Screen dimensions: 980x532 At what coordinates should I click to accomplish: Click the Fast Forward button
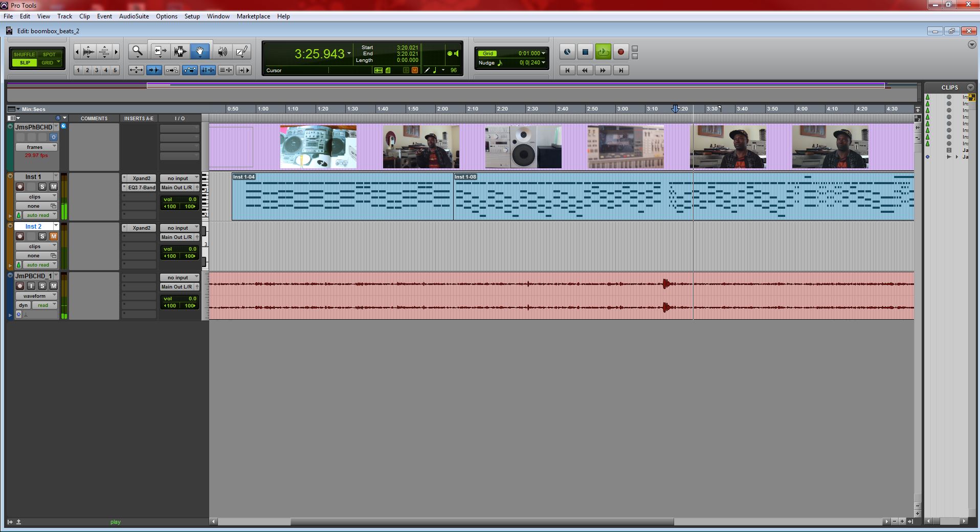coord(603,70)
